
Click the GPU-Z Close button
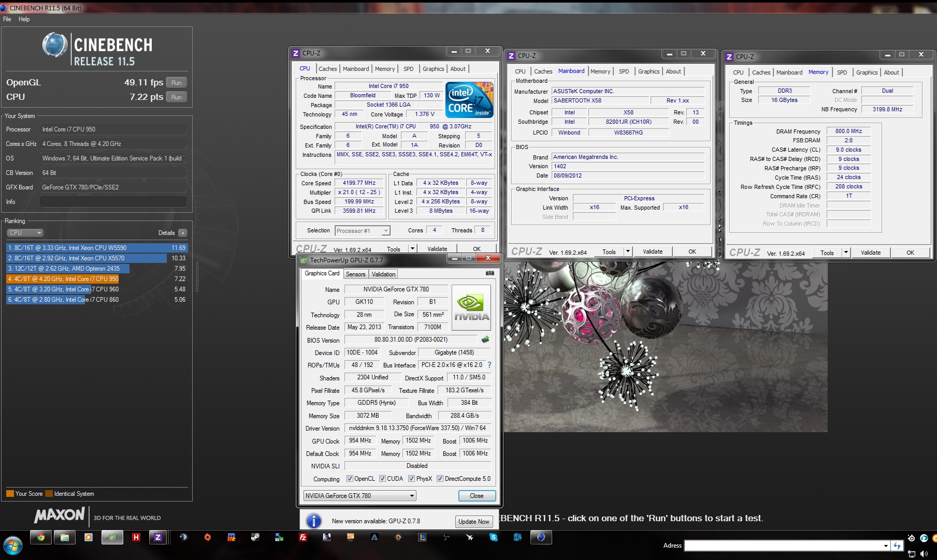tap(477, 496)
